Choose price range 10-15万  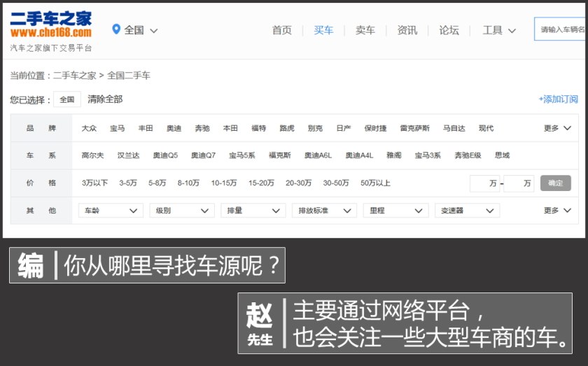[224, 183]
